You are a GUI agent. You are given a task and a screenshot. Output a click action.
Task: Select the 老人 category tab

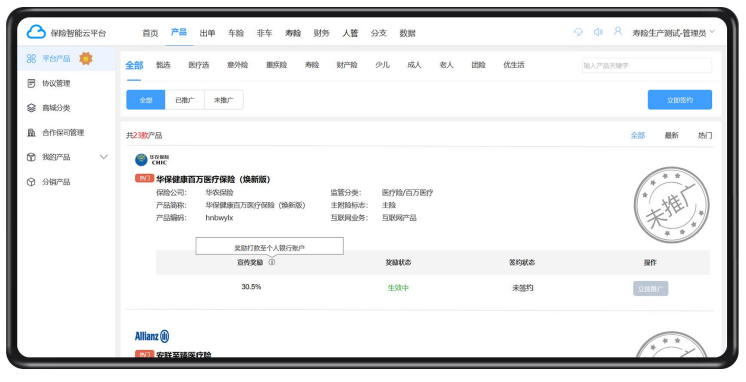[x=446, y=65]
